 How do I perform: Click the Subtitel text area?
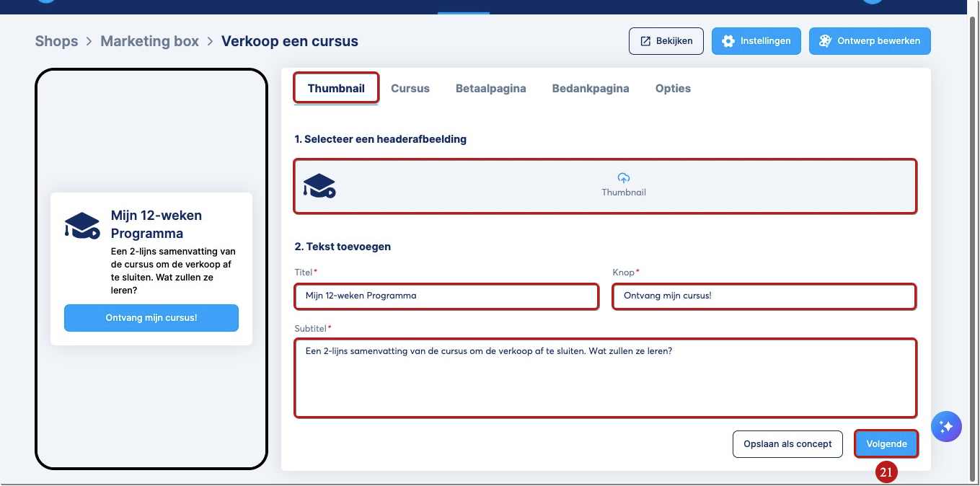[x=606, y=378]
